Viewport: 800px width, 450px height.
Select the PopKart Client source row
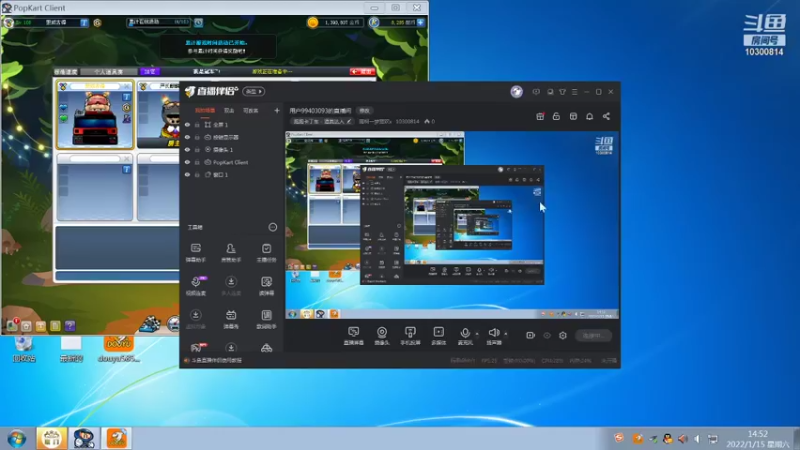tap(232, 162)
